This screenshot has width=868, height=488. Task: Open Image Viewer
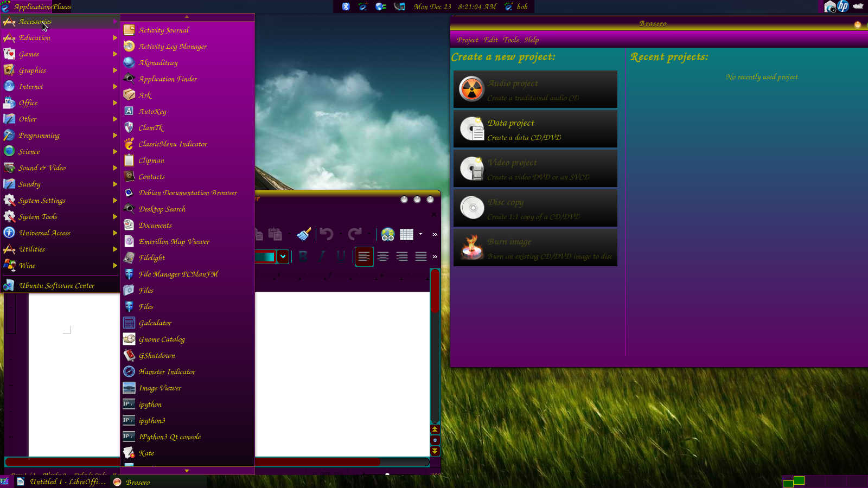[x=187, y=388]
